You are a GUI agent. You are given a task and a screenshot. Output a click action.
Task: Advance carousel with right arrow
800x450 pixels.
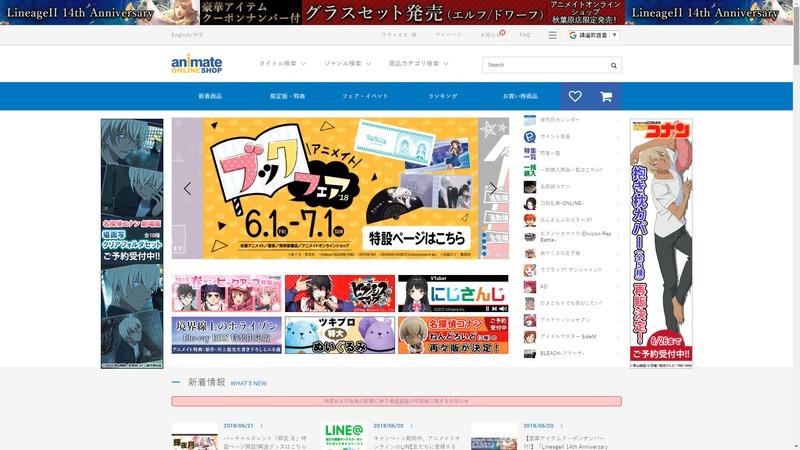pyautogui.click(x=493, y=188)
